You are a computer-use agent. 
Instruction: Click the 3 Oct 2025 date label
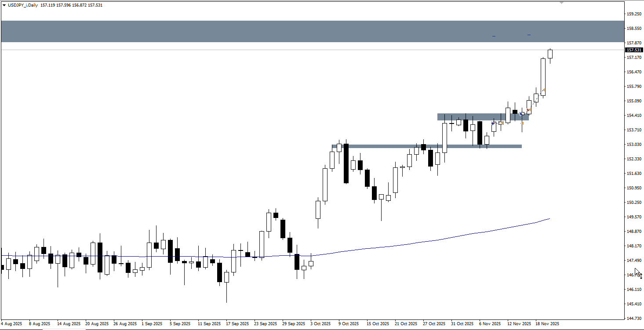tap(320, 324)
